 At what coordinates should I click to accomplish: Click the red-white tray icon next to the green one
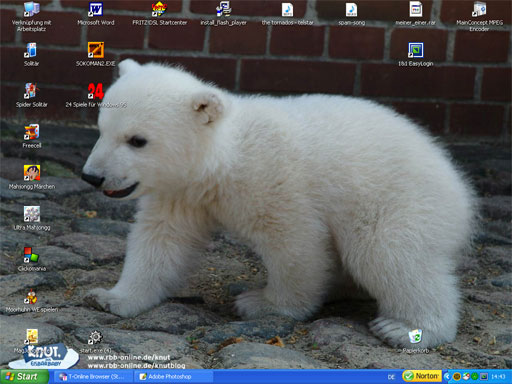coord(466,377)
